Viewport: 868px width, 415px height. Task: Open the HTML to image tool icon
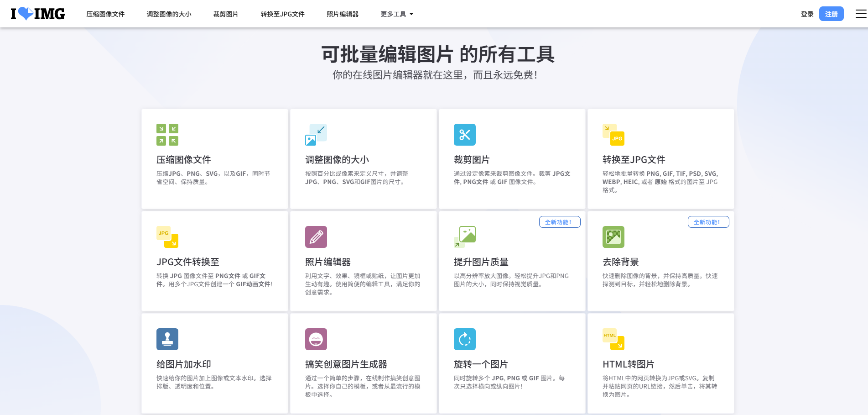pos(613,339)
